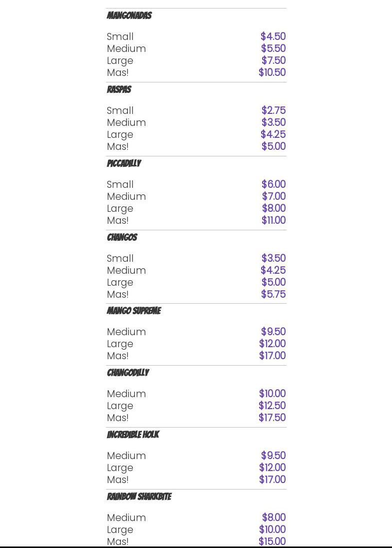Select the Raspas Small price $2.75
Image resolution: width=392 pixels, height=548 pixels.
273,110
